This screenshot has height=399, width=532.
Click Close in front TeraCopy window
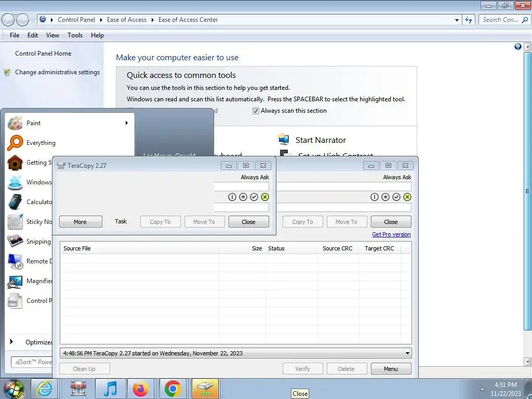pos(249,221)
